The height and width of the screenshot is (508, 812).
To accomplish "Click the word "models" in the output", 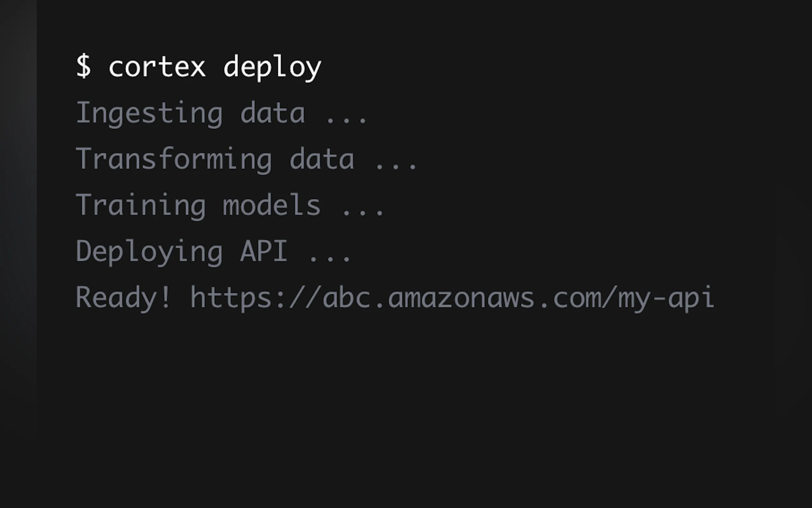I will point(271,205).
